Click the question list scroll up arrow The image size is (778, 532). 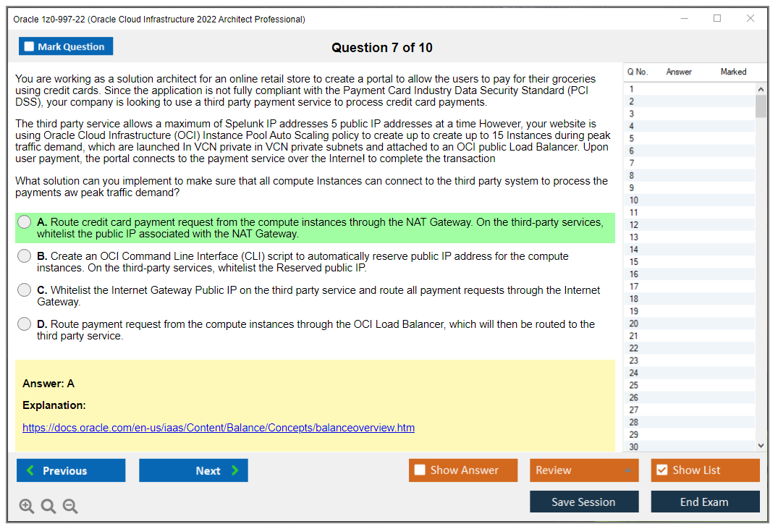[761, 90]
